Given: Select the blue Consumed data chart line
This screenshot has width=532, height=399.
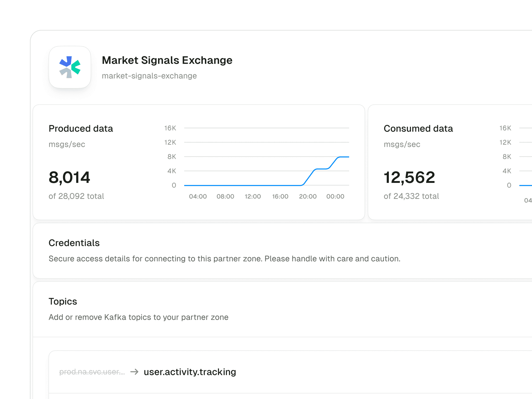Looking at the screenshot, I should point(525,186).
